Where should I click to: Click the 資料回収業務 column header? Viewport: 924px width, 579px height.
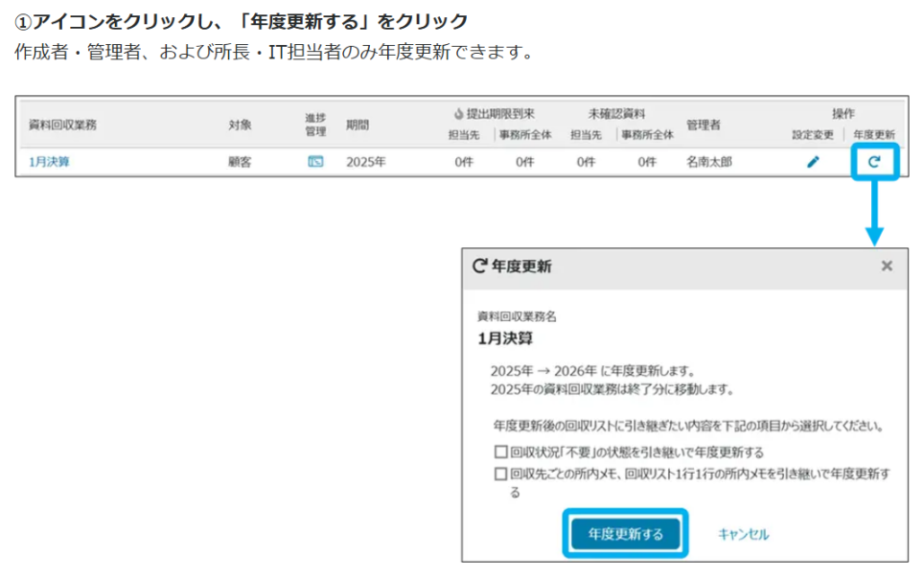(x=62, y=125)
